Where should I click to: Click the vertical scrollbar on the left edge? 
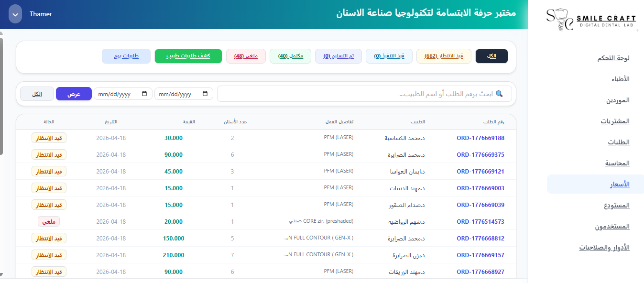click(1, 96)
